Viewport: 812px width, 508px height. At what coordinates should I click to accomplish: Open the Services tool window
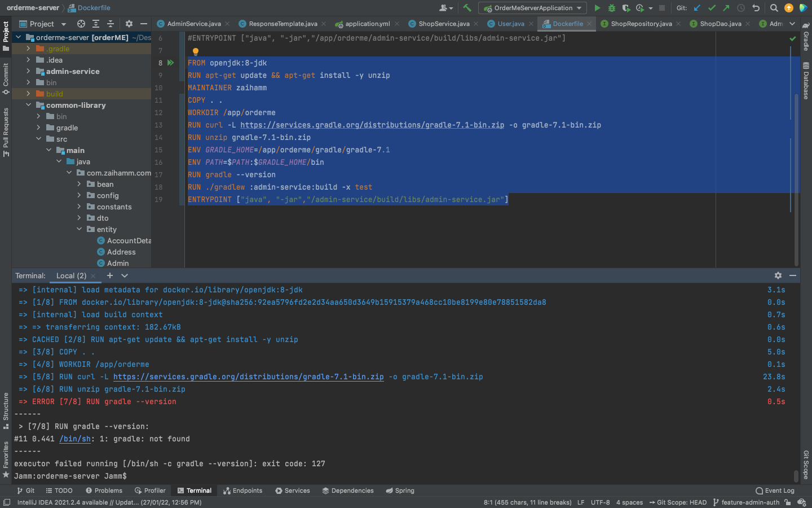[293, 491]
